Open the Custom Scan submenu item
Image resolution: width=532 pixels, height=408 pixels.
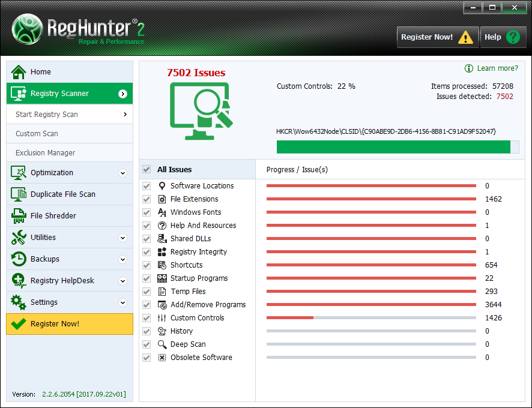(70, 134)
